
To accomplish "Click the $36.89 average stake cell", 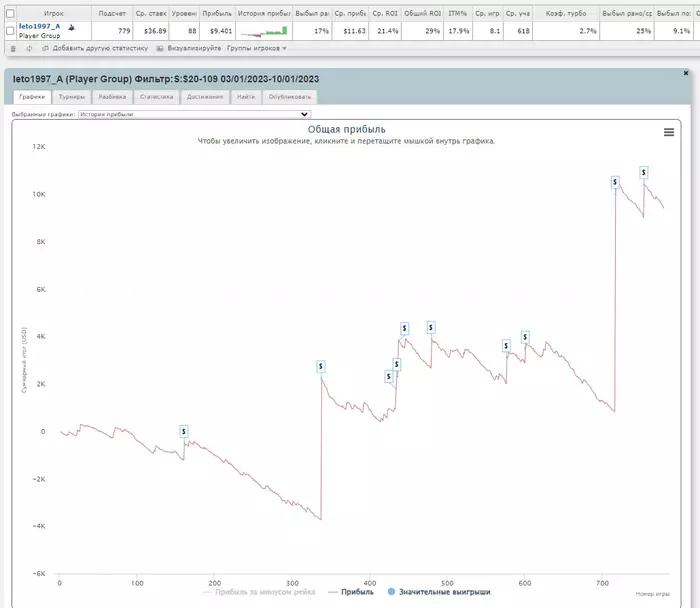I will pyautogui.click(x=151, y=31).
